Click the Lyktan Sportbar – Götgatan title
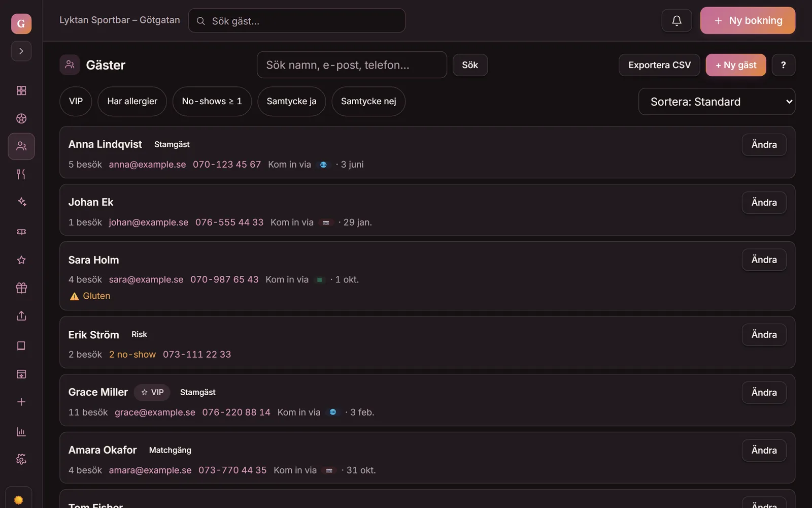The width and height of the screenshot is (812, 508). click(120, 20)
